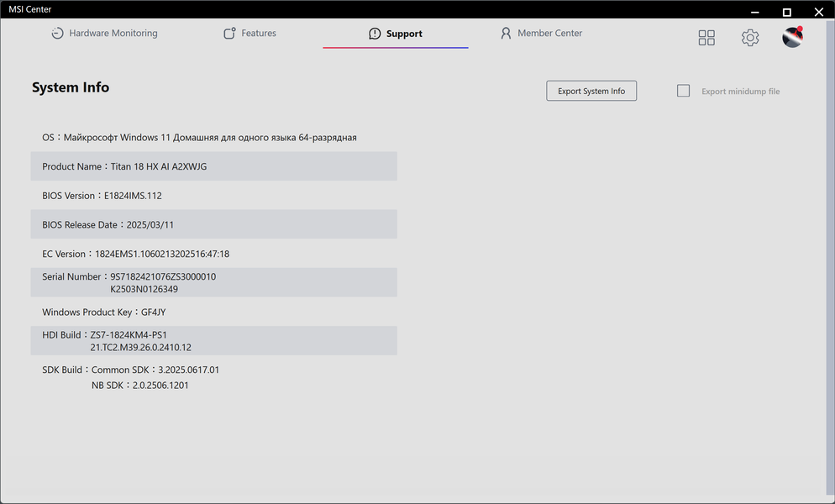Screen dimensions: 835x504
Task: Click the Serial Number row
Action: click(x=213, y=282)
